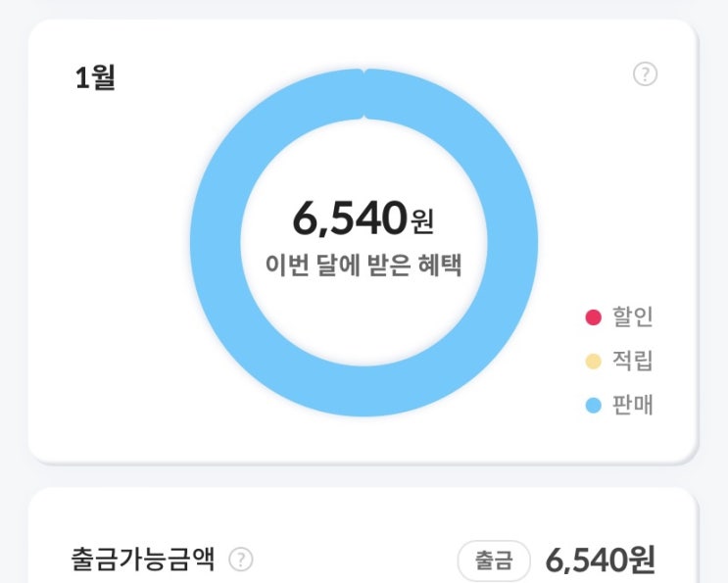
Task: Select the 판매 legend label
Action: [x=633, y=406]
